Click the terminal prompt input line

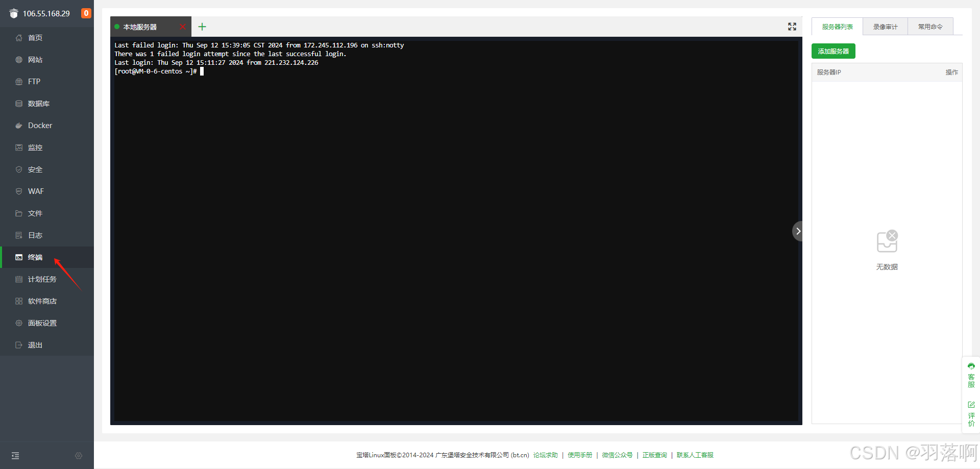pyautogui.click(x=159, y=71)
